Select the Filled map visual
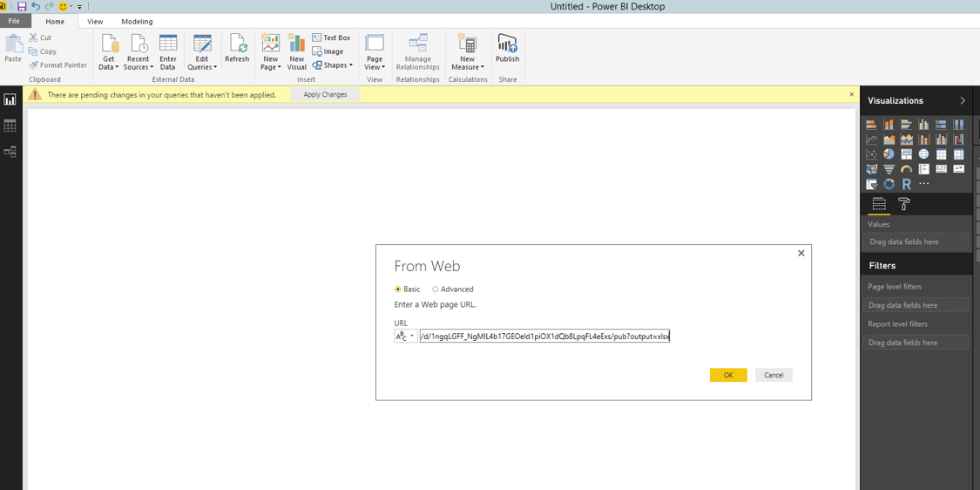 pos(871,169)
